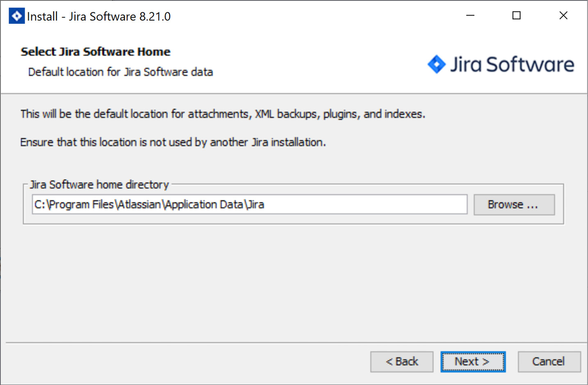The width and height of the screenshot is (588, 385).
Task: Proceed by clicking Next
Action: [472, 362]
